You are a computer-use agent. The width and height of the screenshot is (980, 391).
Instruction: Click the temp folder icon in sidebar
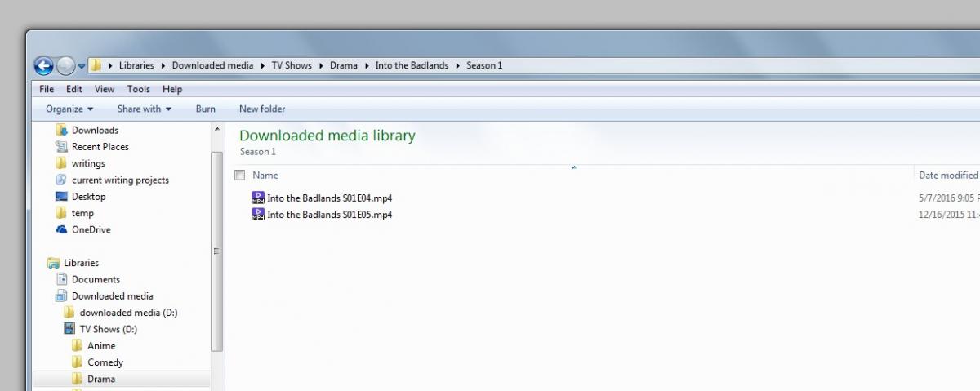pyautogui.click(x=61, y=213)
